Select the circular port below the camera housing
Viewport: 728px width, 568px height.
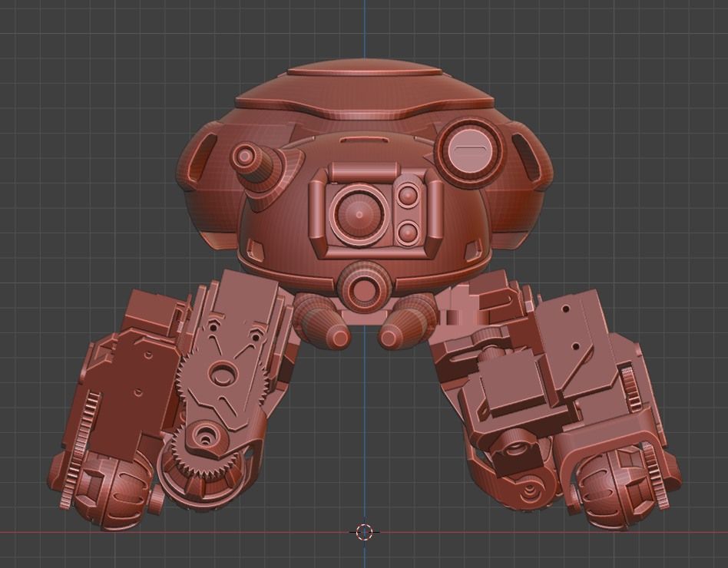[x=366, y=287]
